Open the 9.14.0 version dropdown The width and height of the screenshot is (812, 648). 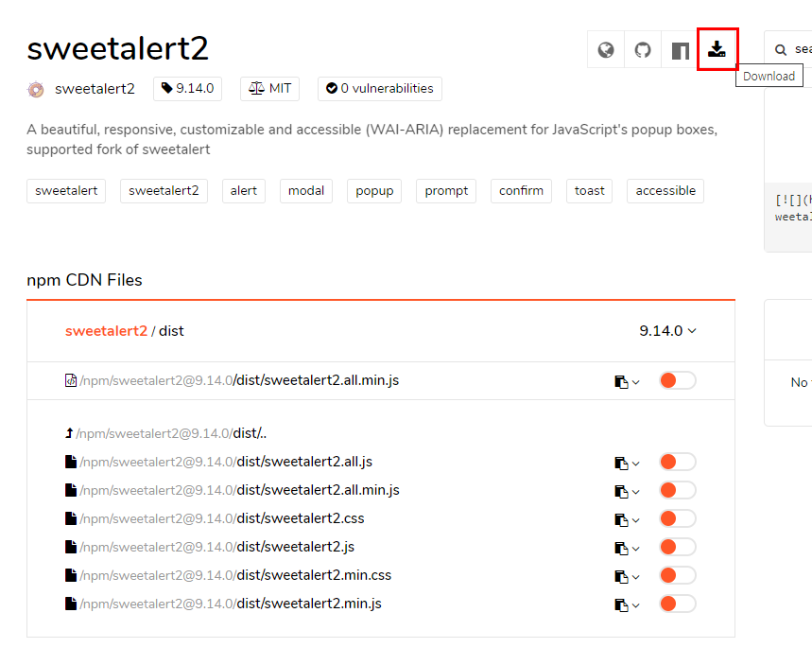click(x=667, y=331)
